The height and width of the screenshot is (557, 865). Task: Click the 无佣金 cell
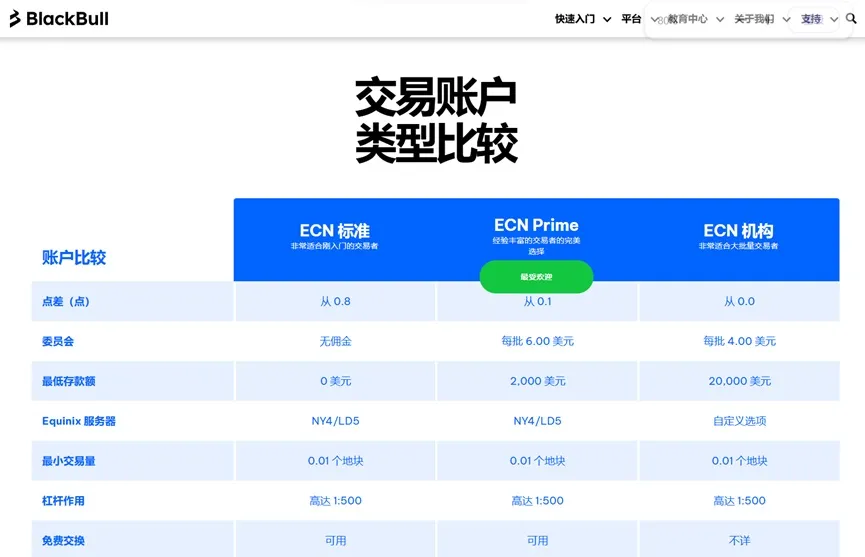pos(335,341)
